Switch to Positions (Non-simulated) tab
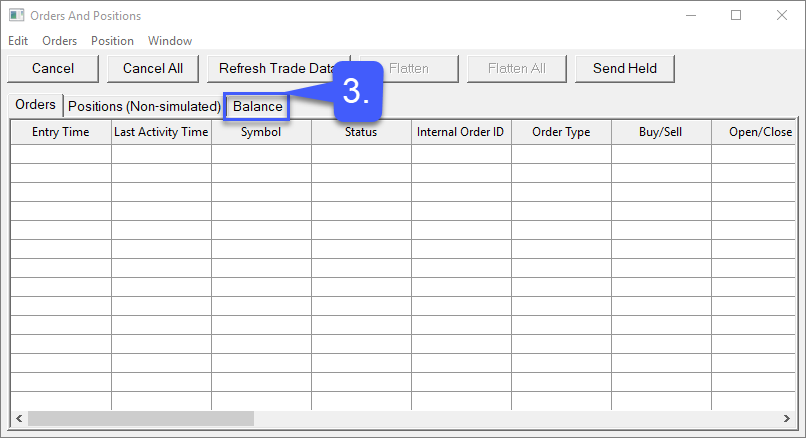806x438 pixels. pyautogui.click(x=144, y=106)
